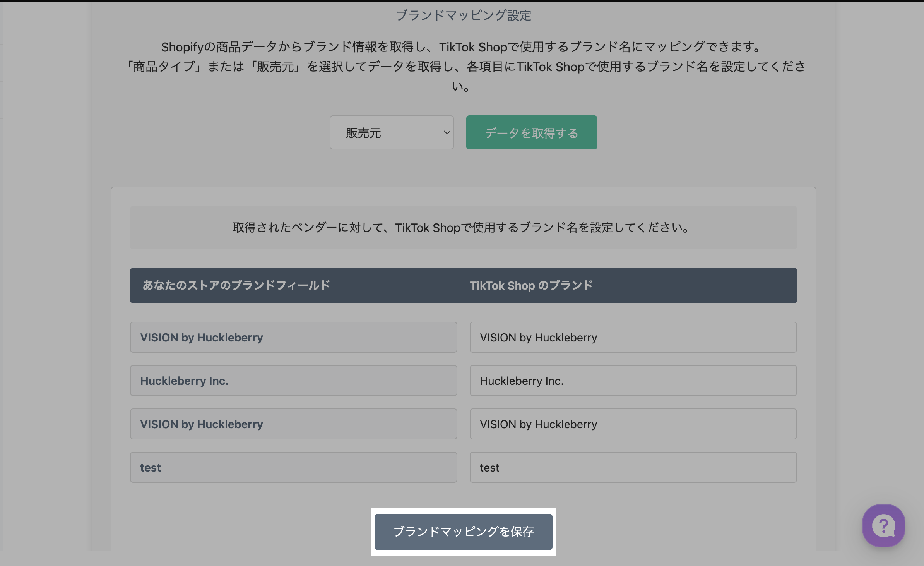Click the ブランドマッピング設定 page title
The width and height of the screenshot is (924, 566).
[x=463, y=15]
